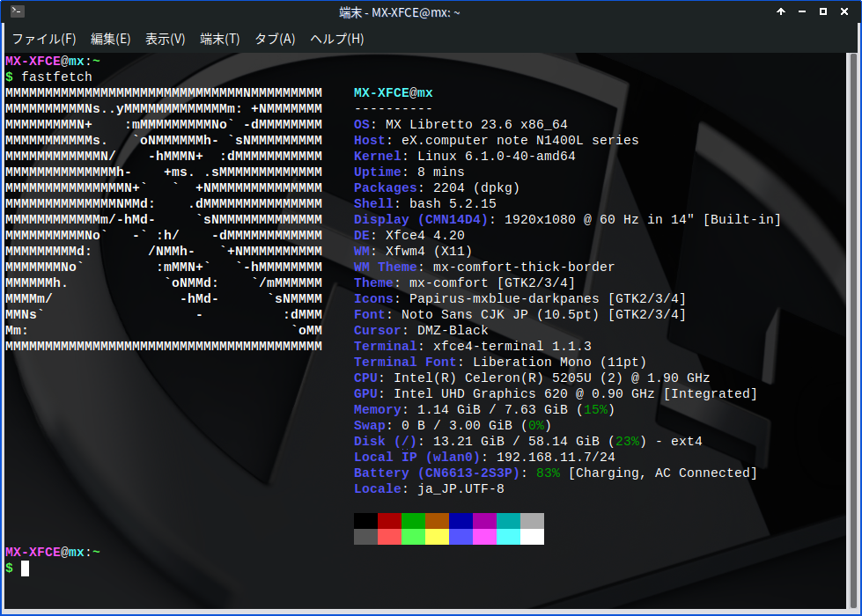This screenshot has width=862, height=616.
Task: Open the タブ(A) menu
Action: [275, 39]
